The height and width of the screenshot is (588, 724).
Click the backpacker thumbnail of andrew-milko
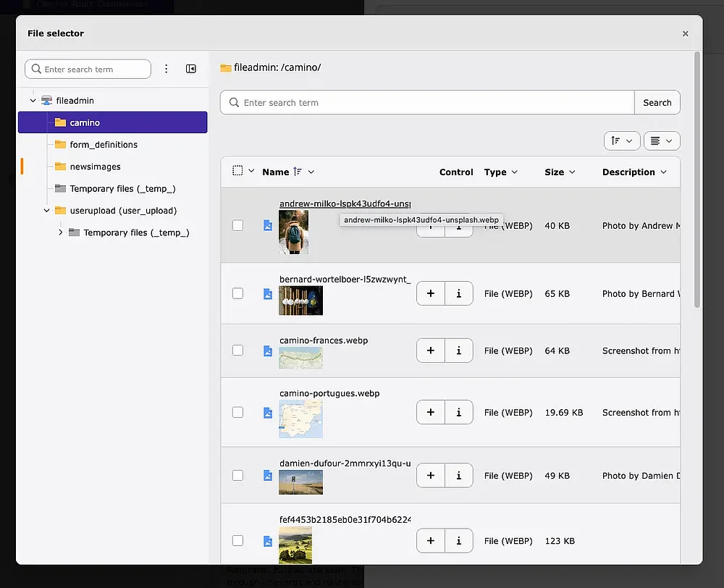tap(294, 232)
